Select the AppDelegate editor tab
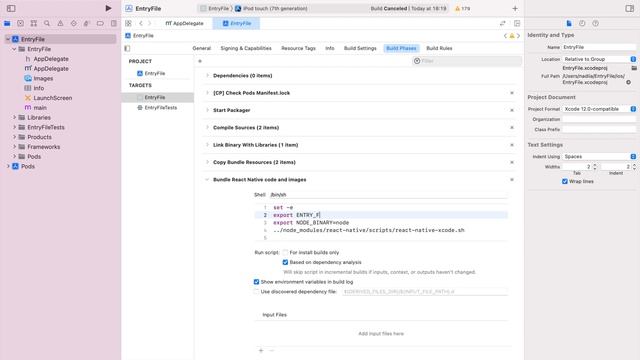Screen dimensions: 640x360 click(x=184, y=23)
